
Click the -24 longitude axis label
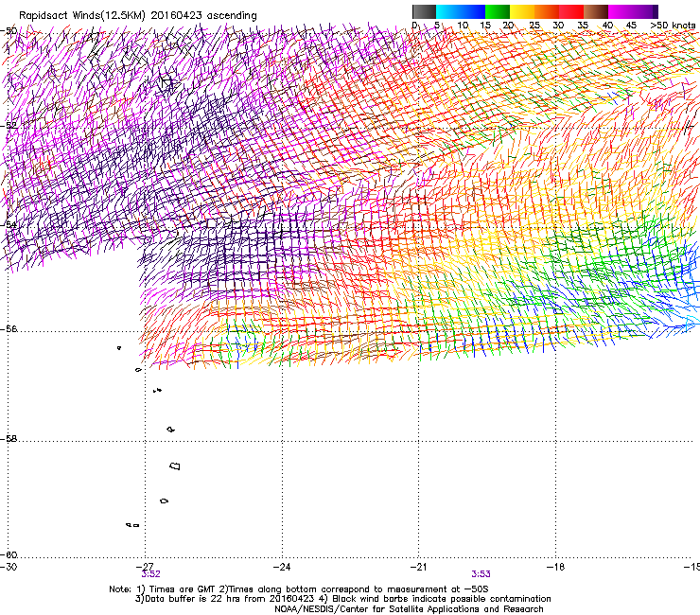(x=282, y=567)
